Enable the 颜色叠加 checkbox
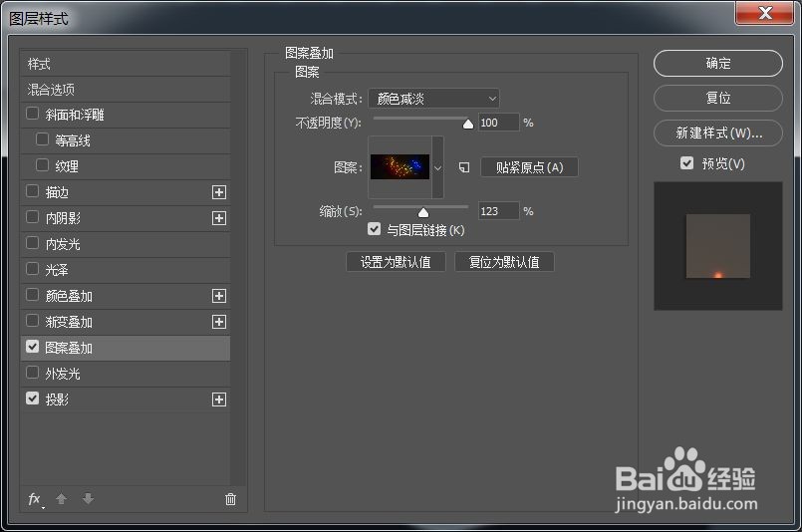This screenshot has height=532, width=802. click(32, 295)
